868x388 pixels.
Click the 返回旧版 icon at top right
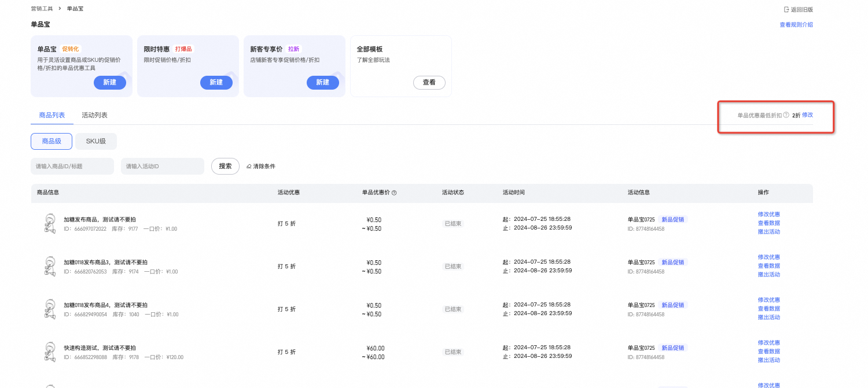click(786, 9)
